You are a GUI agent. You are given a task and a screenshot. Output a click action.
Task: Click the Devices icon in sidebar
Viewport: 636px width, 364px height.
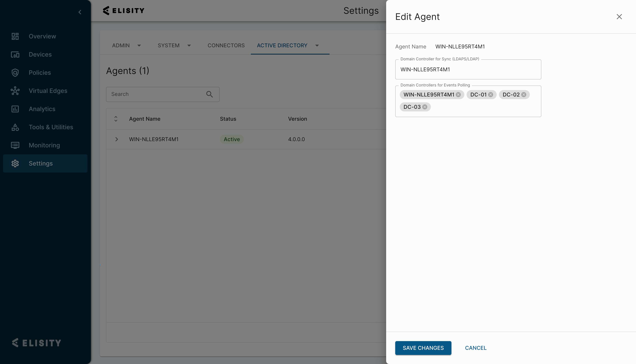pyautogui.click(x=15, y=54)
